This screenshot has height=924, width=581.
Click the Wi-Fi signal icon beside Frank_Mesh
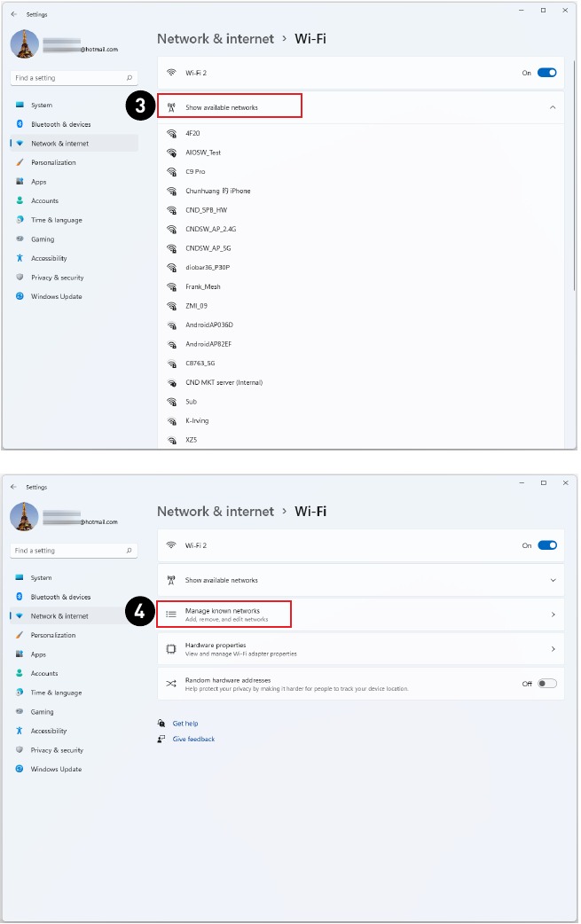click(171, 287)
